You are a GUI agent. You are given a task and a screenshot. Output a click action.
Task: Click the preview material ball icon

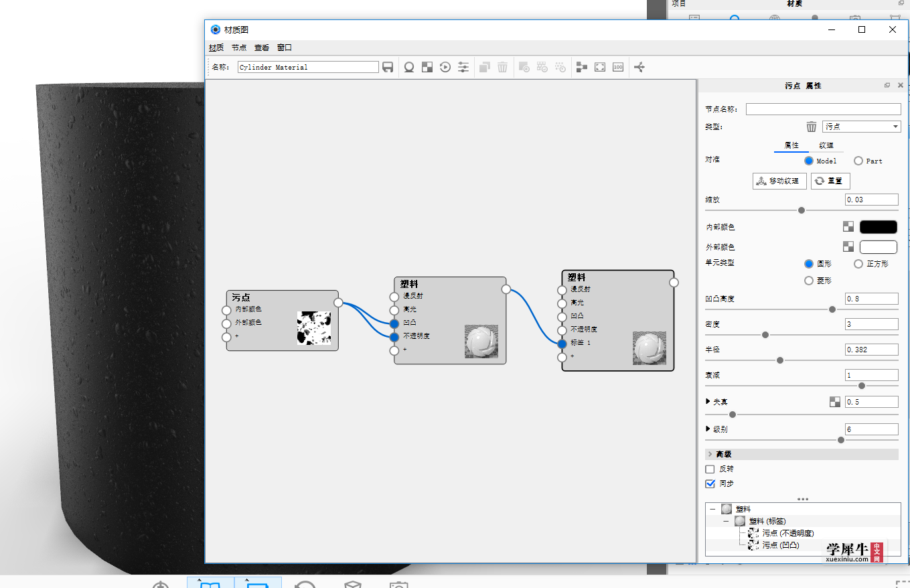click(409, 67)
